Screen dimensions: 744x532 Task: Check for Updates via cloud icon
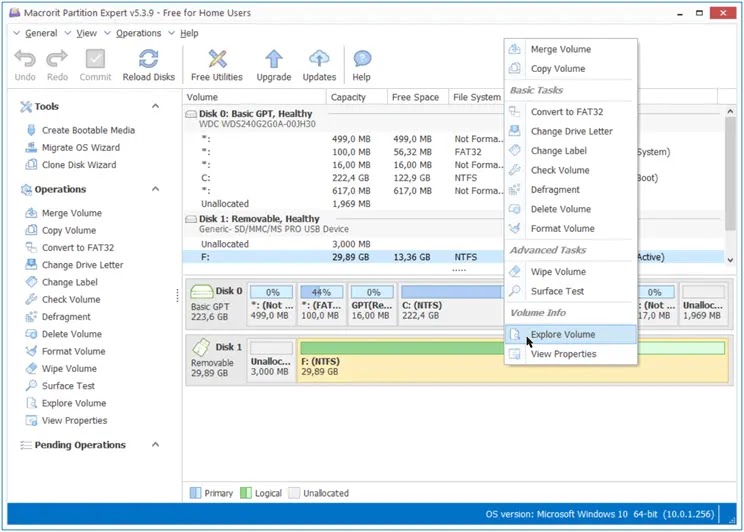pyautogui.click(x=319, y=59)
